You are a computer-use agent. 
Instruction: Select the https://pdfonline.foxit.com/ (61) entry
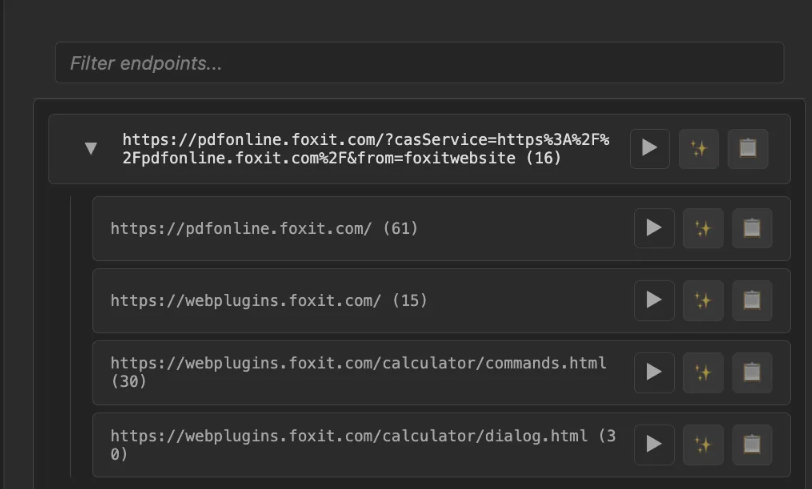pos(264,228)
